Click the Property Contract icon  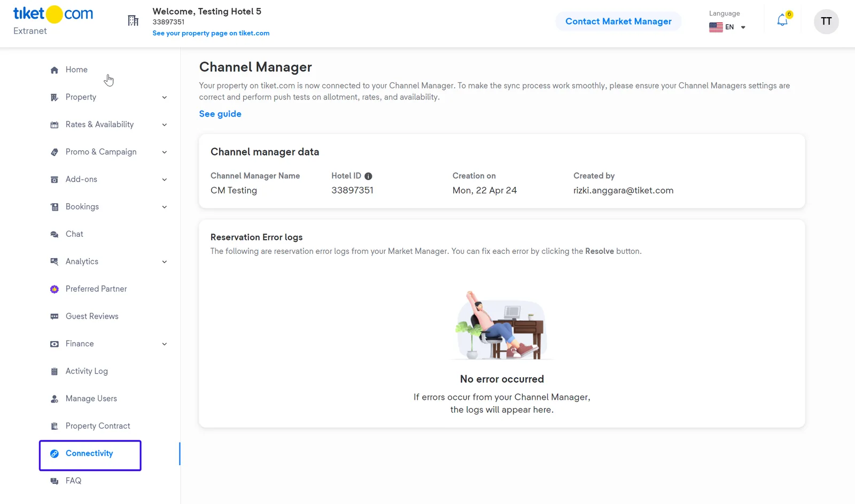(54, 426)
